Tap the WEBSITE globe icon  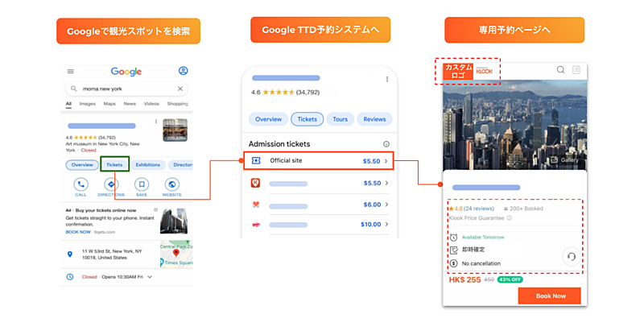pyautogui.click(x=171, y=184)
